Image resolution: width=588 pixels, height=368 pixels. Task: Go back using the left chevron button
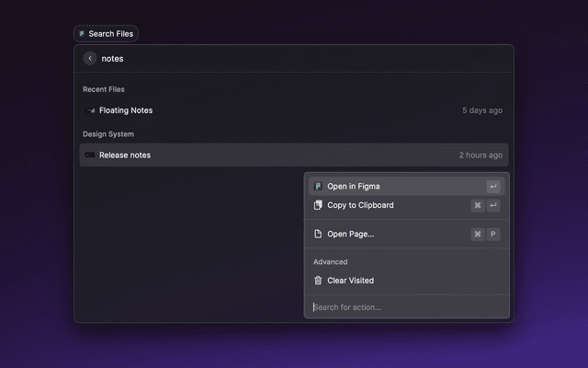coord(90,59)
